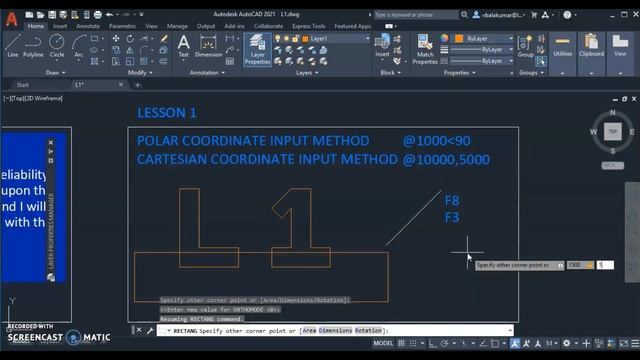The width and height of the screenshot is (640, 360).
Task: Click the Group tool
Action: (525, 47)
